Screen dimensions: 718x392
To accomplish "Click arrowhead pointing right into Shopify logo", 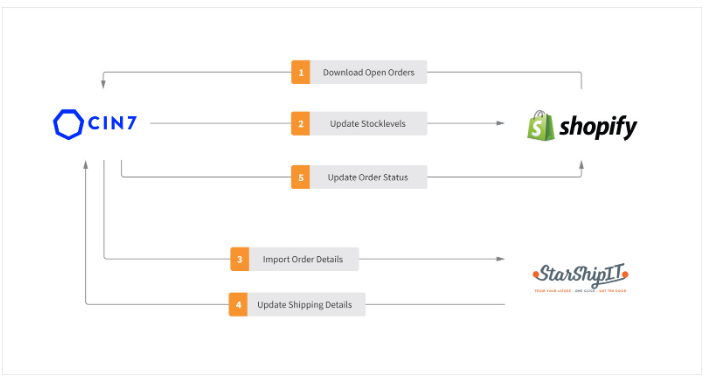I will (500, 123).
